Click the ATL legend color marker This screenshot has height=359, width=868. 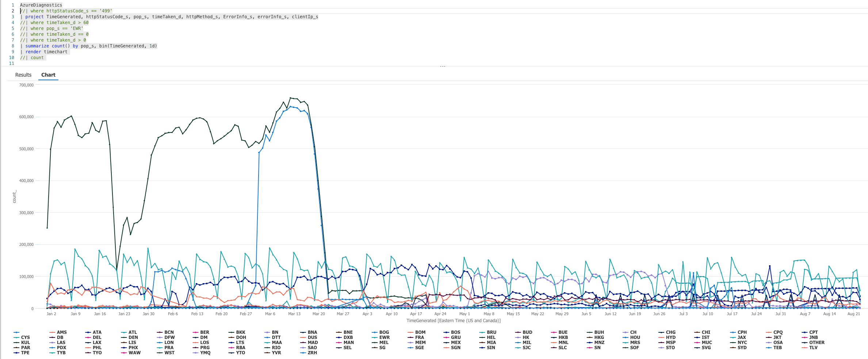[x=124, y=332]
